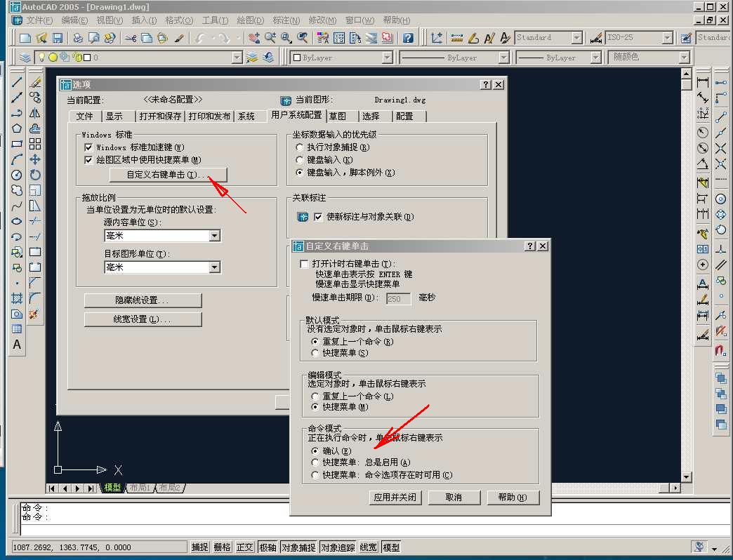
Task: Open the ByLayer color control dropdown
Action: tap(387, 58)
